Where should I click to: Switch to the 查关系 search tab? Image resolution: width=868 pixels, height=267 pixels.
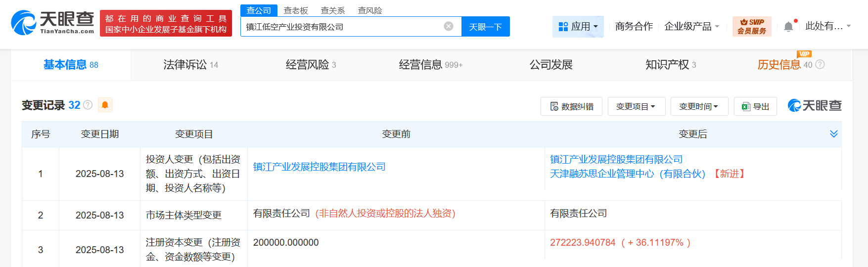[333, 10]
